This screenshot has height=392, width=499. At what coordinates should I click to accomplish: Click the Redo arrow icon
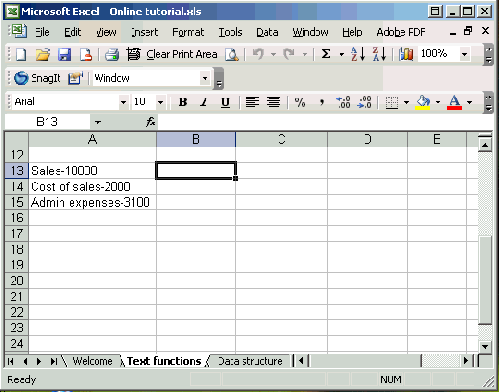pyautogui.click(x=289, y=54)
